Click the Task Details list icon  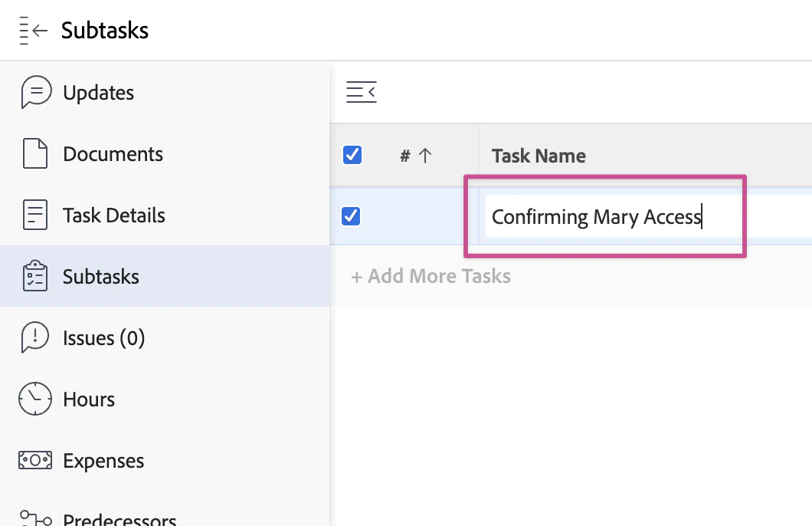tap(34, 215)
